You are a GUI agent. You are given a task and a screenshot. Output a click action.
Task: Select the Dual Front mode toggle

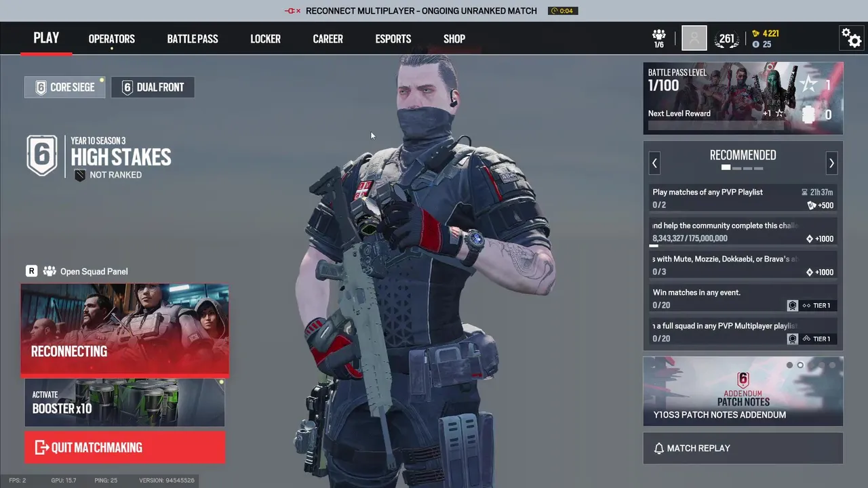pyautogui.click(x=153, y=87)
